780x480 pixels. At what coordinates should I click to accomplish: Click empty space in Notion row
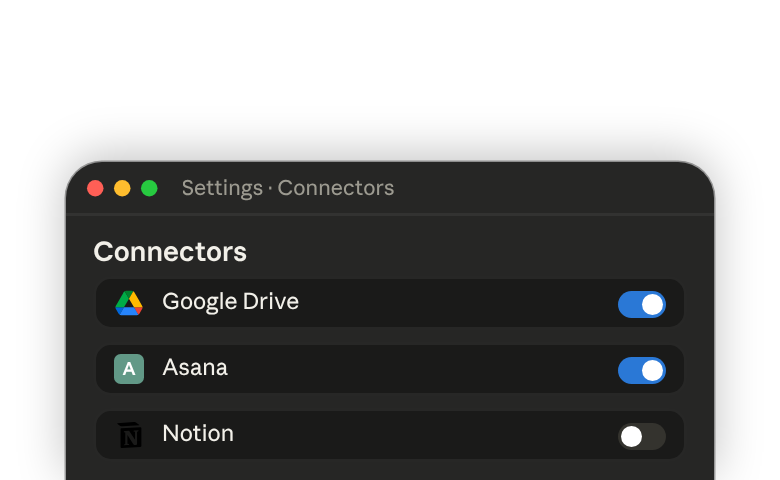[423, 435]
